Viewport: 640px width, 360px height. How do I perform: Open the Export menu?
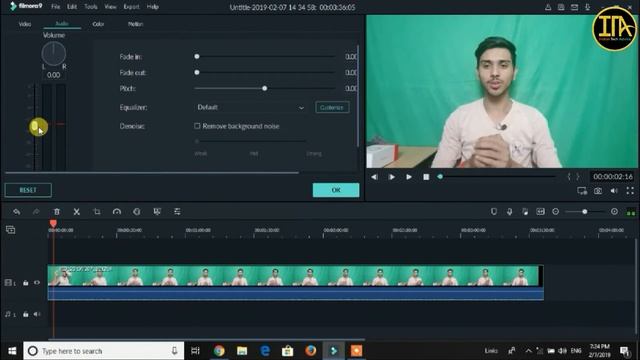131,7
